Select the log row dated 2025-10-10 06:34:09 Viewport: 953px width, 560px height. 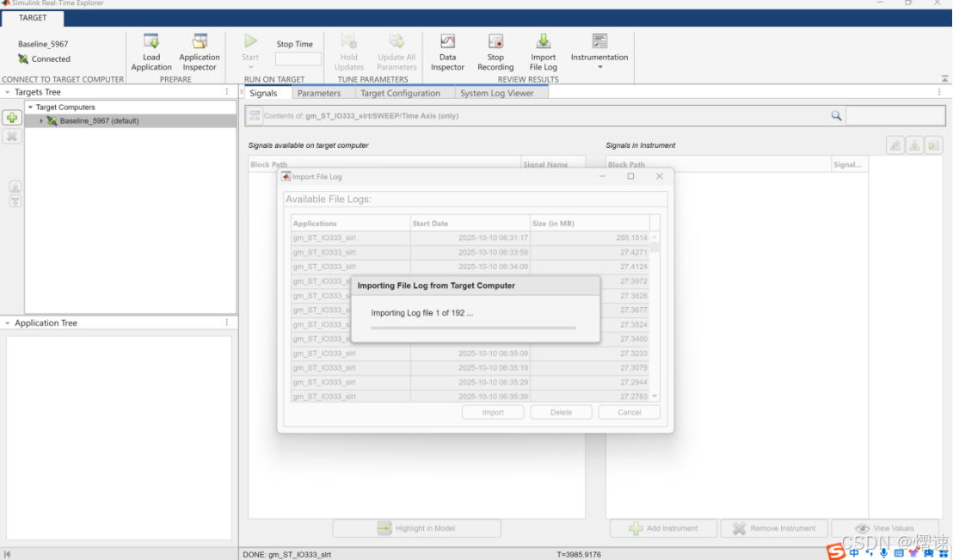click(470, 267)
